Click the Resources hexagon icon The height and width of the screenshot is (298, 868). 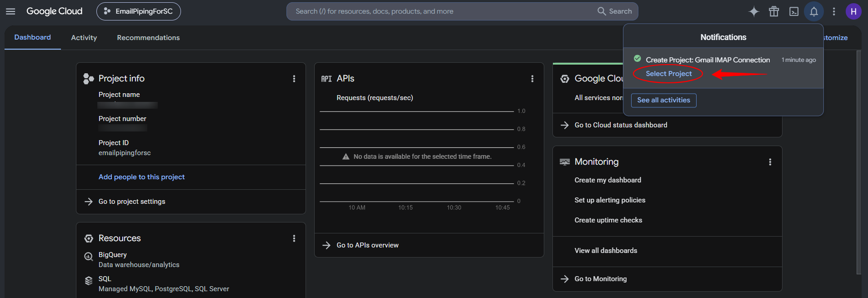[89, 238]
